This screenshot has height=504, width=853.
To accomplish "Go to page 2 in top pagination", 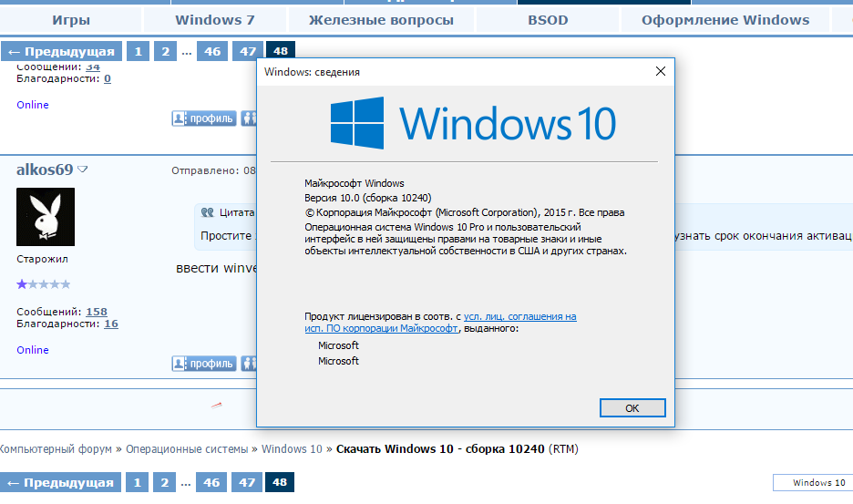I will 165,52.
